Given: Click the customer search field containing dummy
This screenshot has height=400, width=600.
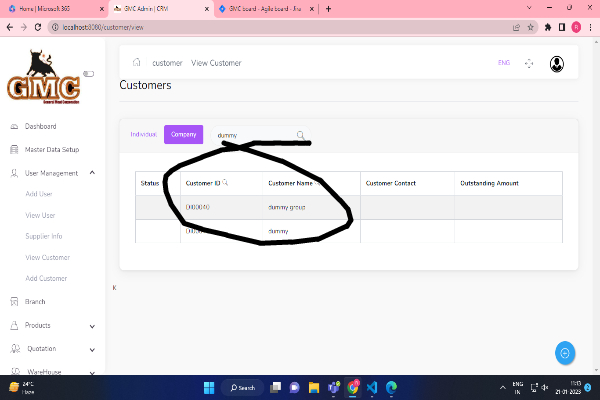Looking at the screenshot, I should tap(250, 135).
